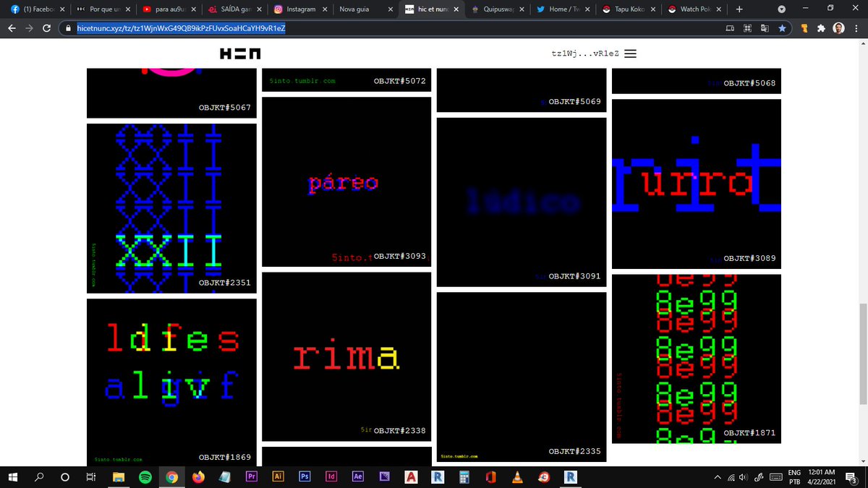Launch Adobe Illustrator from taskbar
The width and height of the screenshot is (868, 488).
[x=278, y=477]
